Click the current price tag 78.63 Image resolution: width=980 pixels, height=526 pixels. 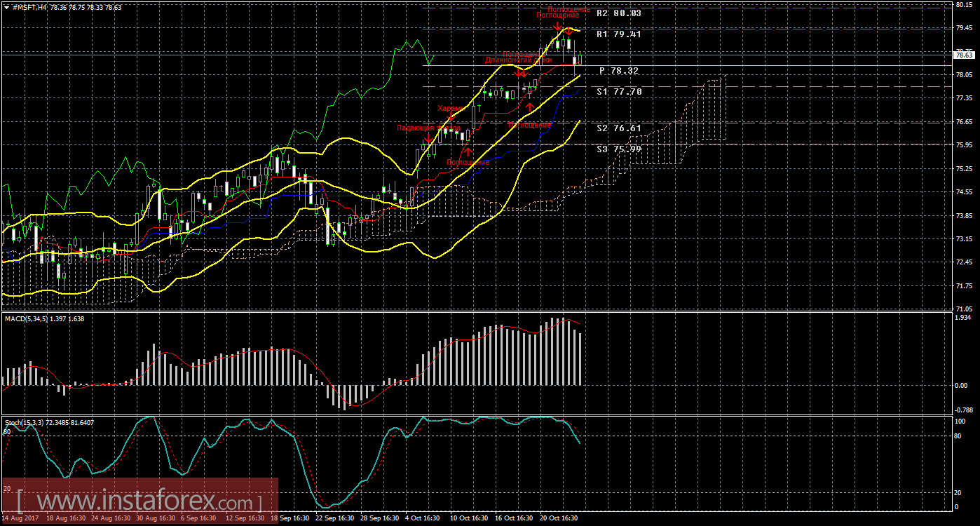tap(964, 55)
